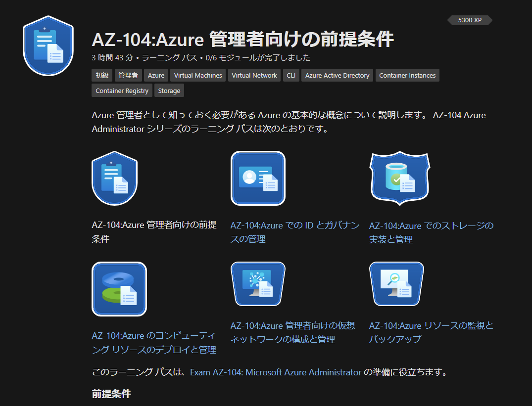Select the Virtual Machines tag
Screen dimensions: 532x406
click(198, 75)
